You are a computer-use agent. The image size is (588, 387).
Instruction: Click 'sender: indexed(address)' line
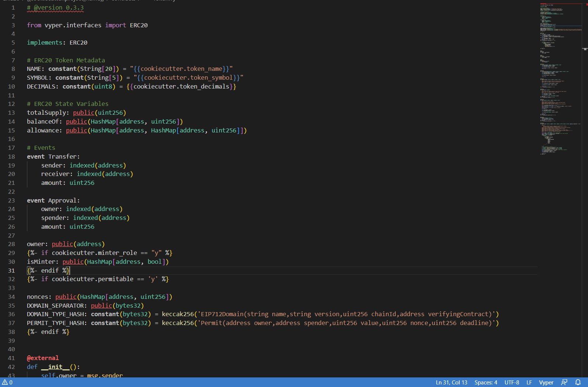(84, 165)
